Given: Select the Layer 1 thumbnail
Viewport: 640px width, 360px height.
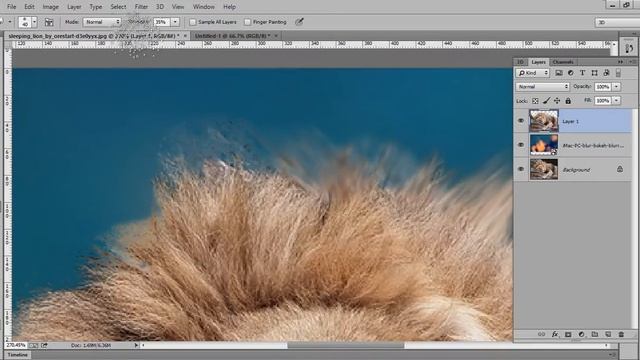Looking at the screenshot, I should click(544, 121).
